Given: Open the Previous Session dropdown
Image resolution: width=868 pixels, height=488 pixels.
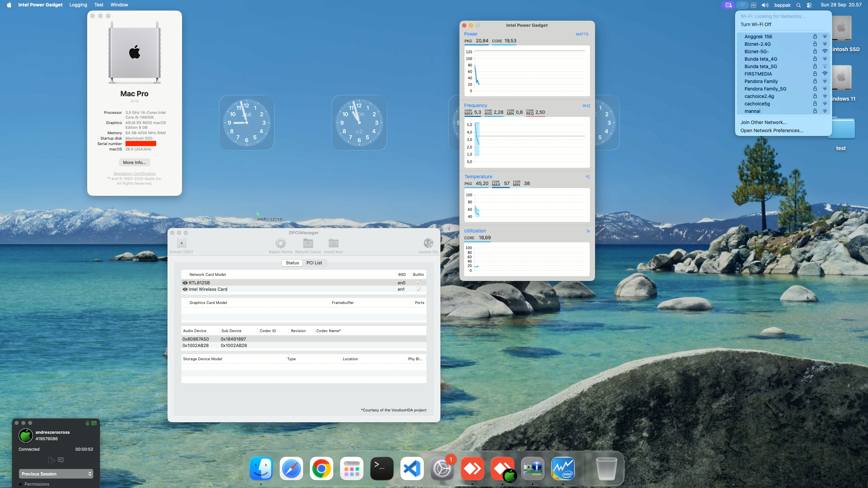Looking at the screenshot, I should click(x=56, y=474).
